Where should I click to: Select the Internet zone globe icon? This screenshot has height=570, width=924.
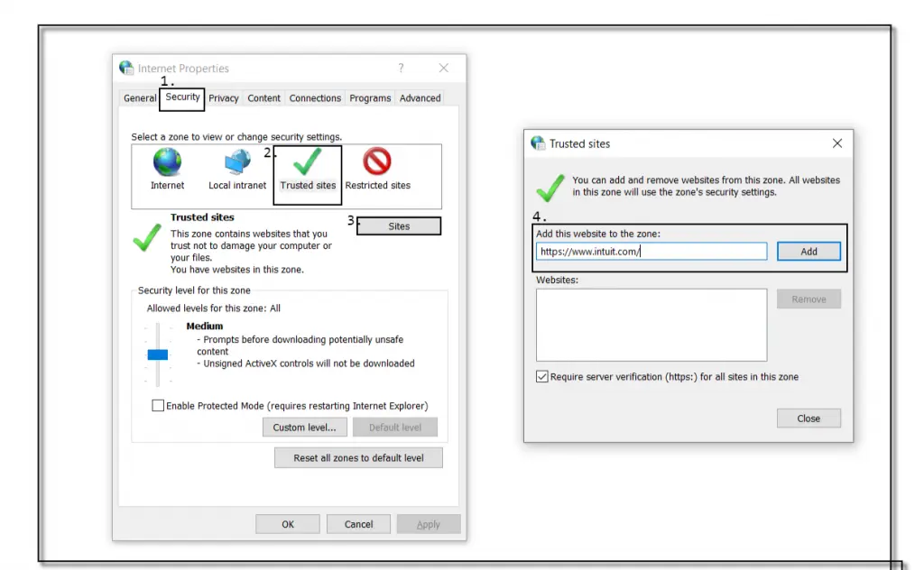167,162
